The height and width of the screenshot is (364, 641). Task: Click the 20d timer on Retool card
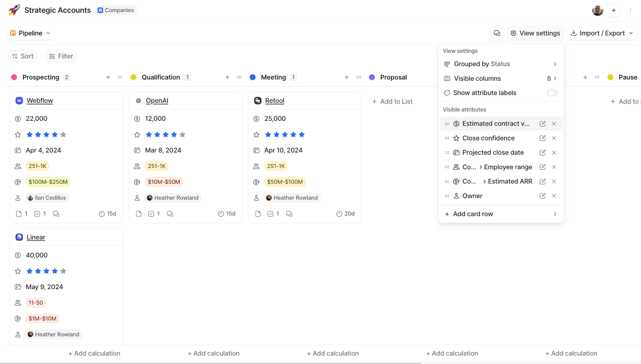point(345,214)
